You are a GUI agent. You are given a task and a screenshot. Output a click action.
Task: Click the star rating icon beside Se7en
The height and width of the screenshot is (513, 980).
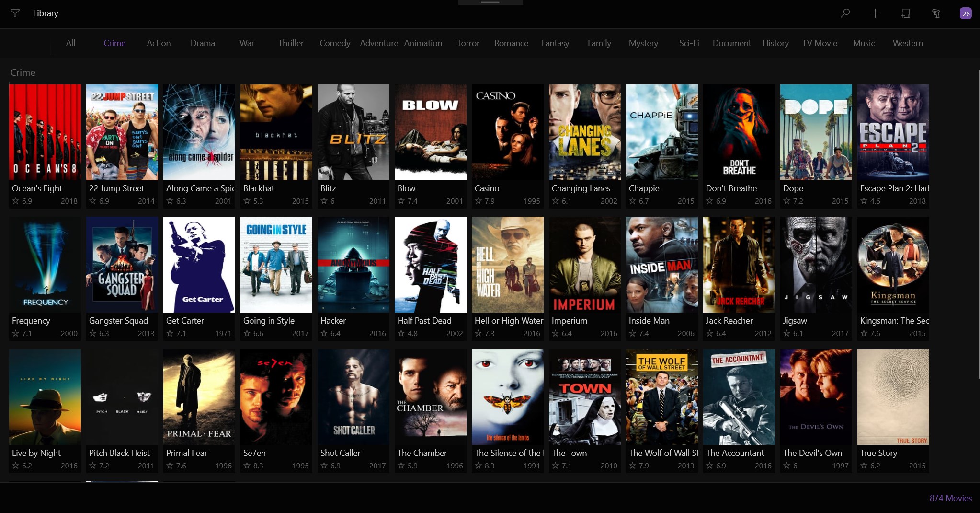point(247,466)
